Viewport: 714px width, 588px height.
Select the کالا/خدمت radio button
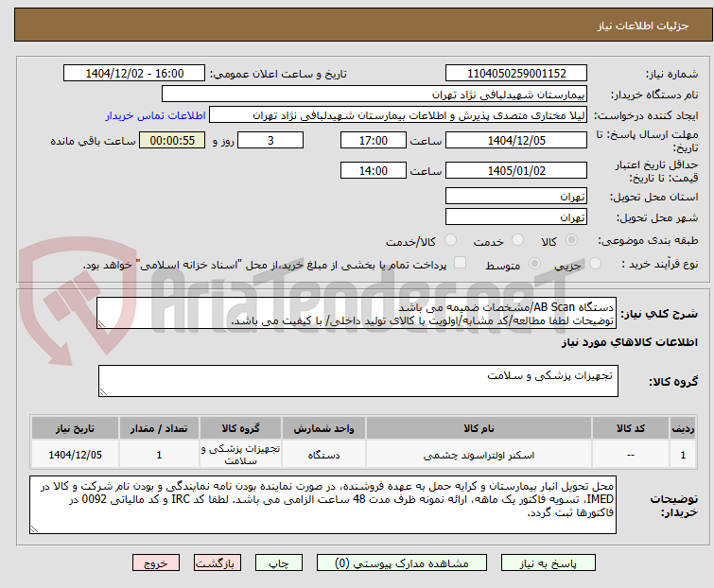point(450,240)
